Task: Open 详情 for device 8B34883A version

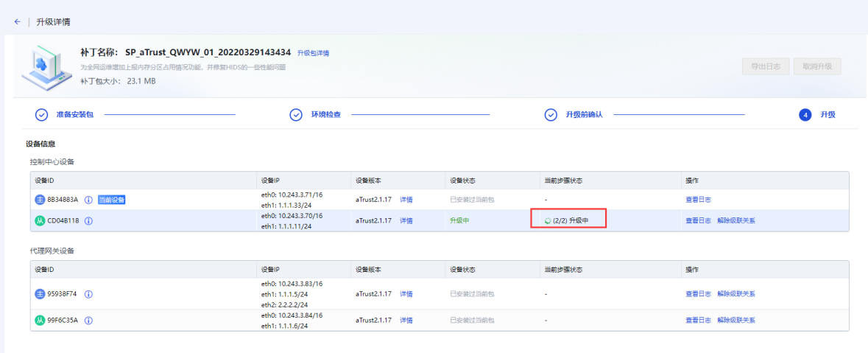Action: click(406, 200)
